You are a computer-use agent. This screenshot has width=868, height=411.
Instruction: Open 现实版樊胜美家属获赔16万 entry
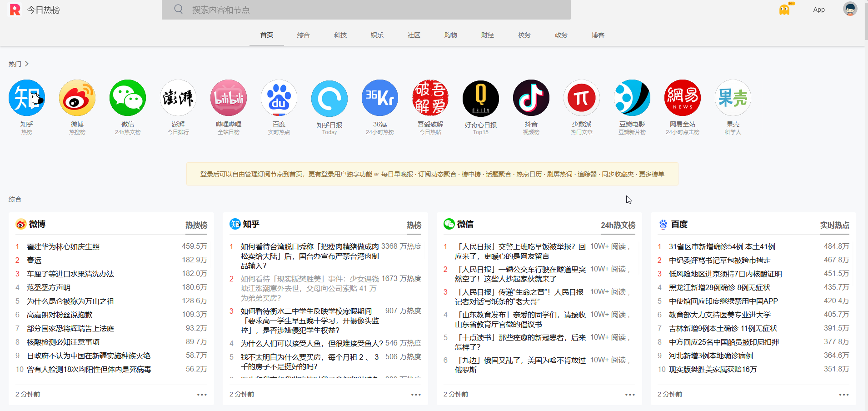point(713,369)
